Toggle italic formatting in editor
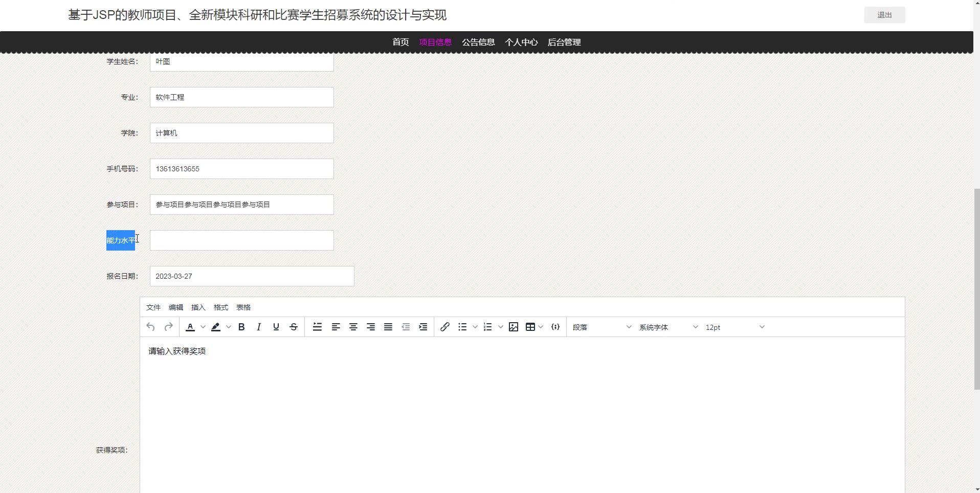This screenshot has width=980, height=493. [x=259, y=327]
